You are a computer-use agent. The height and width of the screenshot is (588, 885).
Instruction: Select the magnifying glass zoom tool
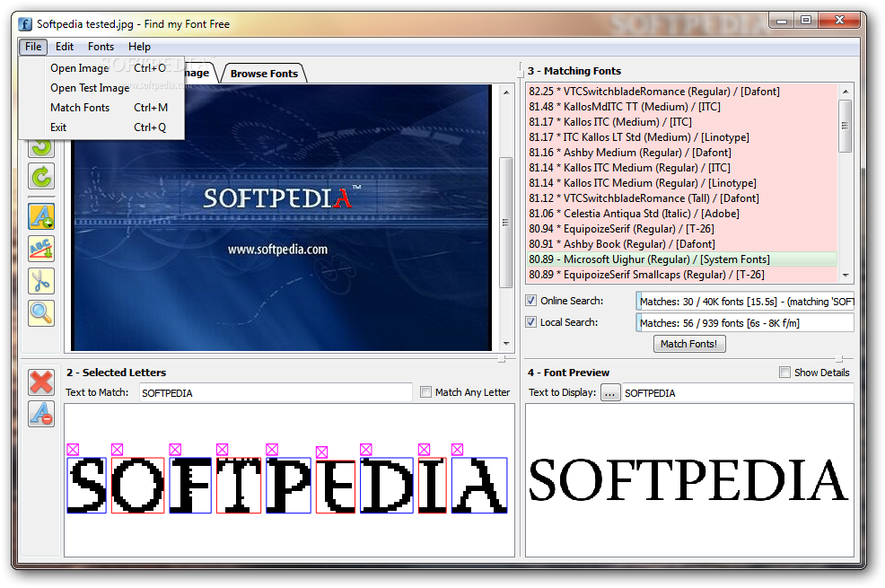pyautogui.click(x=41, y=313)
